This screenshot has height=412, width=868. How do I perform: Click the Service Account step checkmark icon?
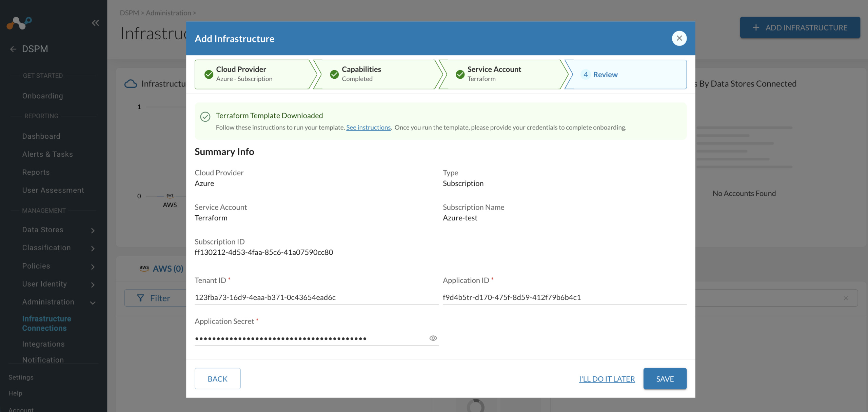tap(460, 74)
